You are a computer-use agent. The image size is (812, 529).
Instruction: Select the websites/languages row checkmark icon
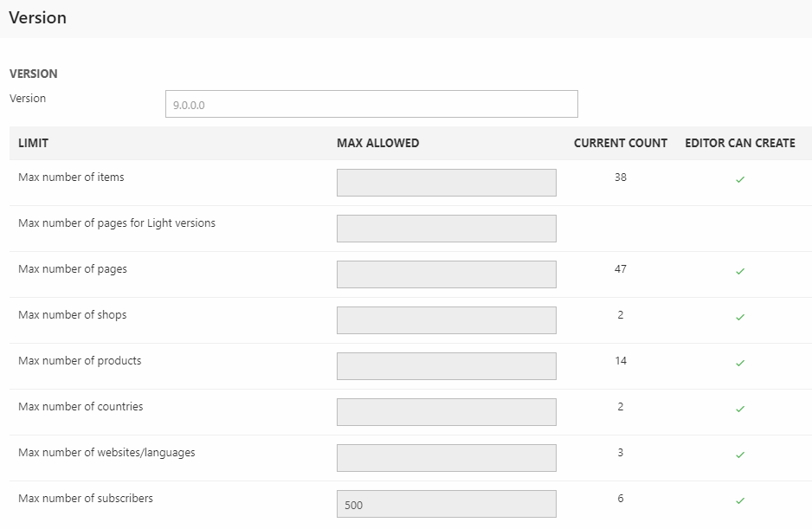click(x=739, y=455)
